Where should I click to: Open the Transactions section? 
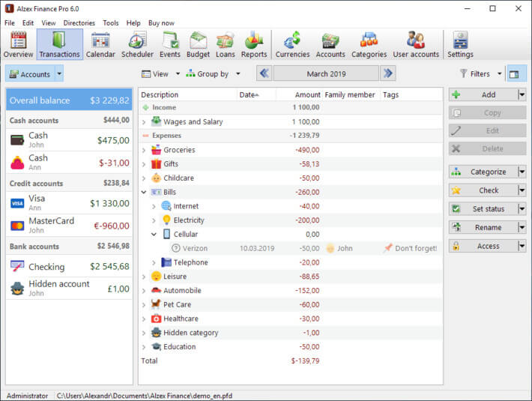59,44
